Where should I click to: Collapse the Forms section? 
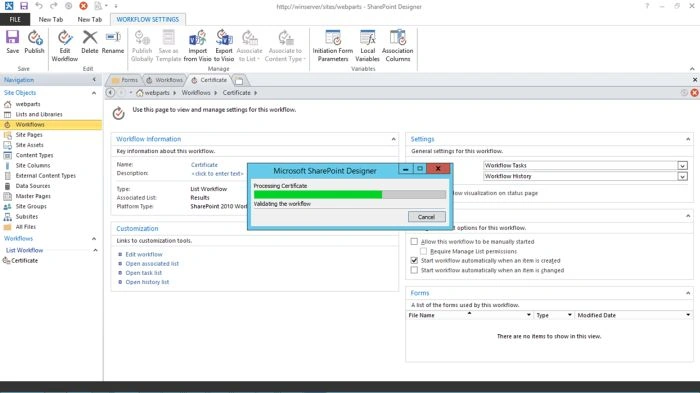point(688,293)
